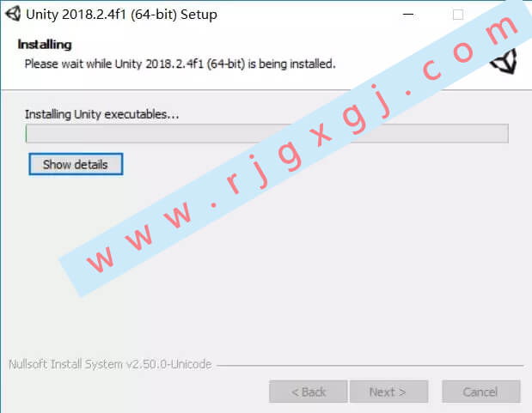Click the Installing Unity executables status text
This screenshot has height=413, width=532.
101,114
